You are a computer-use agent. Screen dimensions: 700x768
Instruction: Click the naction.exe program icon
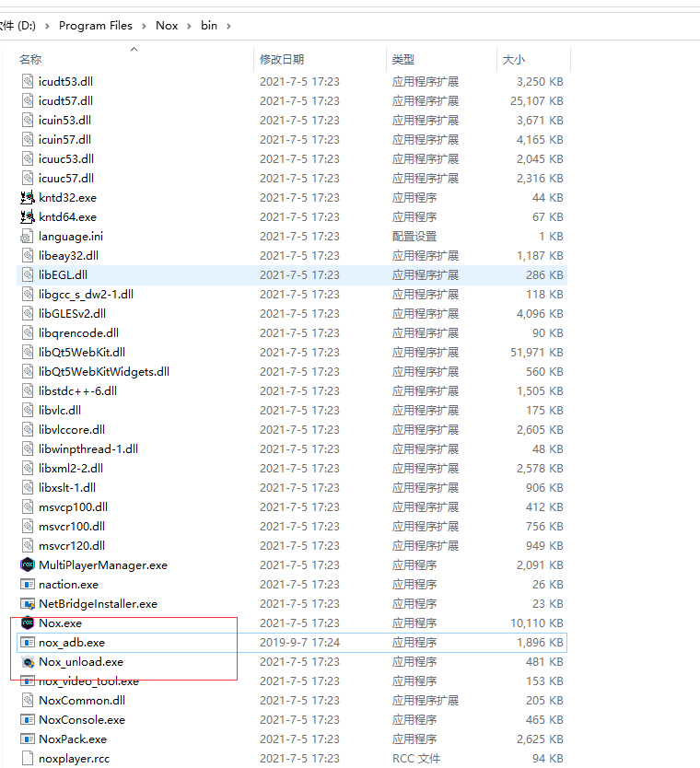[x=28, y=585]
